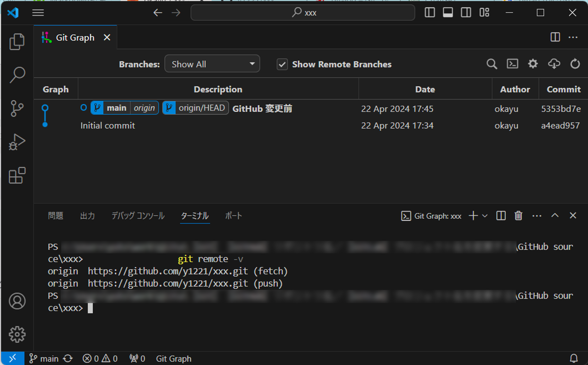Kill terminal with trash icon
The image size is (588, 365).
(x=518, y=216)
